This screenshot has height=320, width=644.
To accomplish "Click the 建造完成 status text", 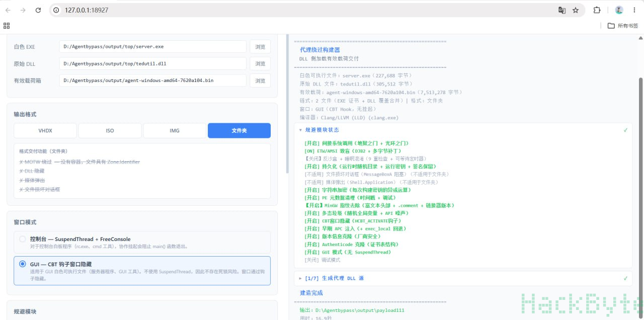I will click(x=311, y=293).
